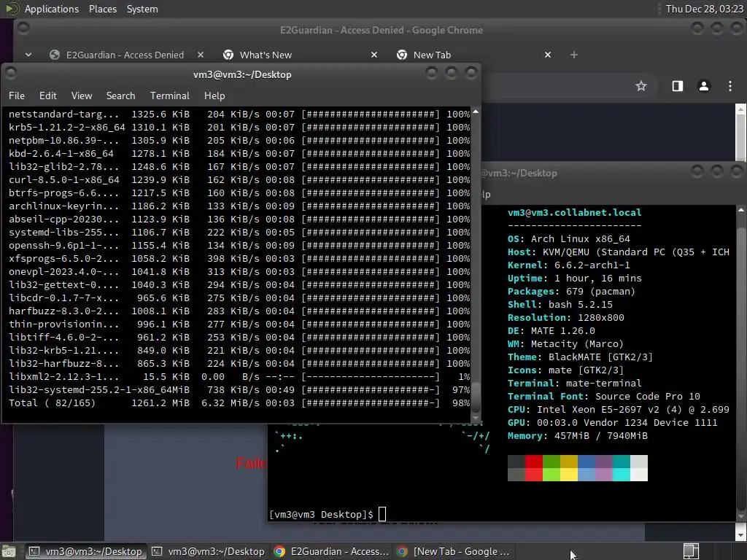Viewport: 747px width, 560px height.
Task: Click the clock showing Thu Dec 28
Action: [704, 9]
